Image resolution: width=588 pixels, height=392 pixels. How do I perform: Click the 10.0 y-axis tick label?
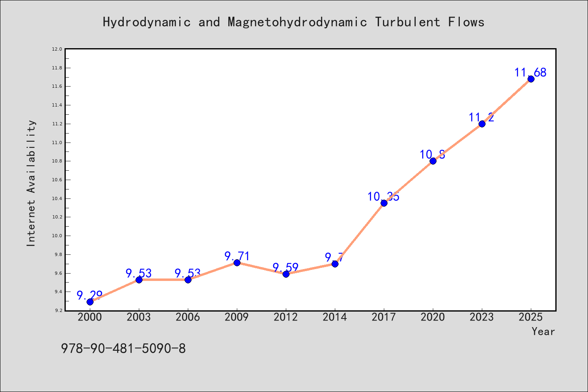57,236
